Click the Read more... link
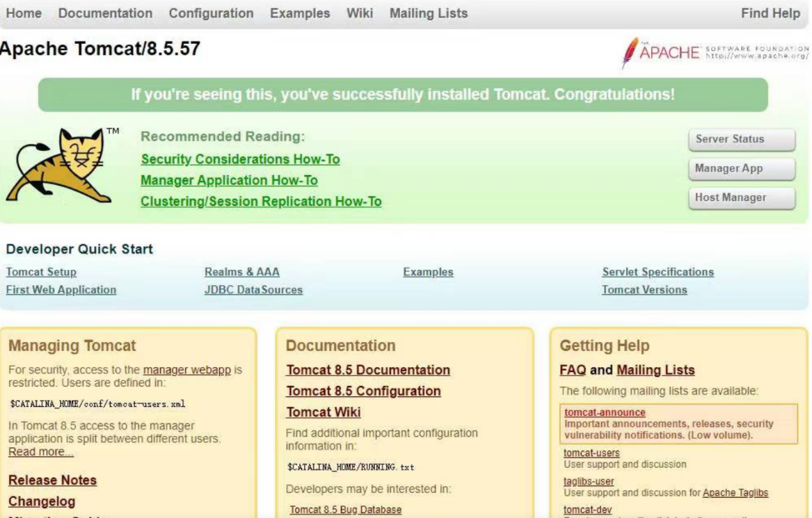The height and width of the screenshot is (518, 812). click(x=41, y=452)
